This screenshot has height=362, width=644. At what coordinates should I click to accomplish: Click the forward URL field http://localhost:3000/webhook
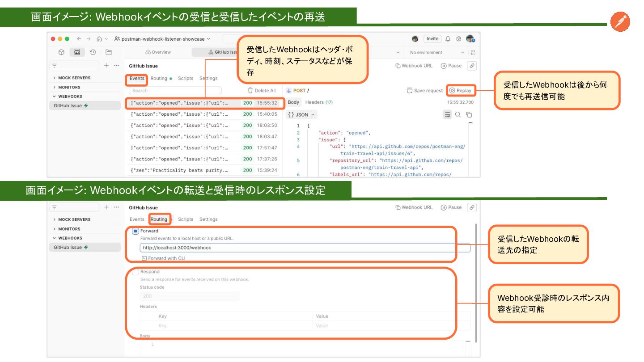(305, 248)
